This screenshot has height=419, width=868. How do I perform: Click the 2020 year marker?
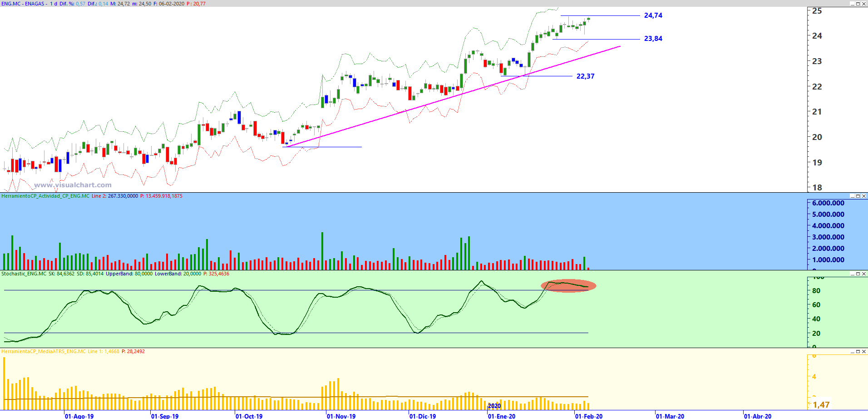494,406
